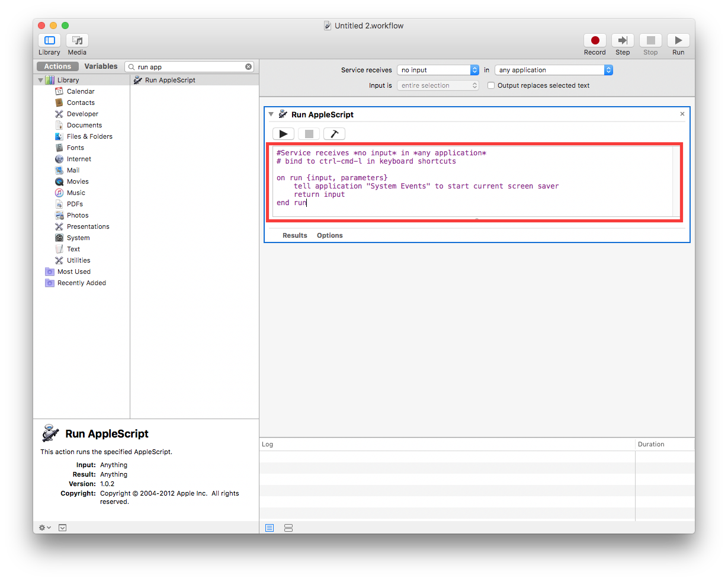728x581 pixels.
Task: Run the AppleScript with the play button
Action: [283, 134]
